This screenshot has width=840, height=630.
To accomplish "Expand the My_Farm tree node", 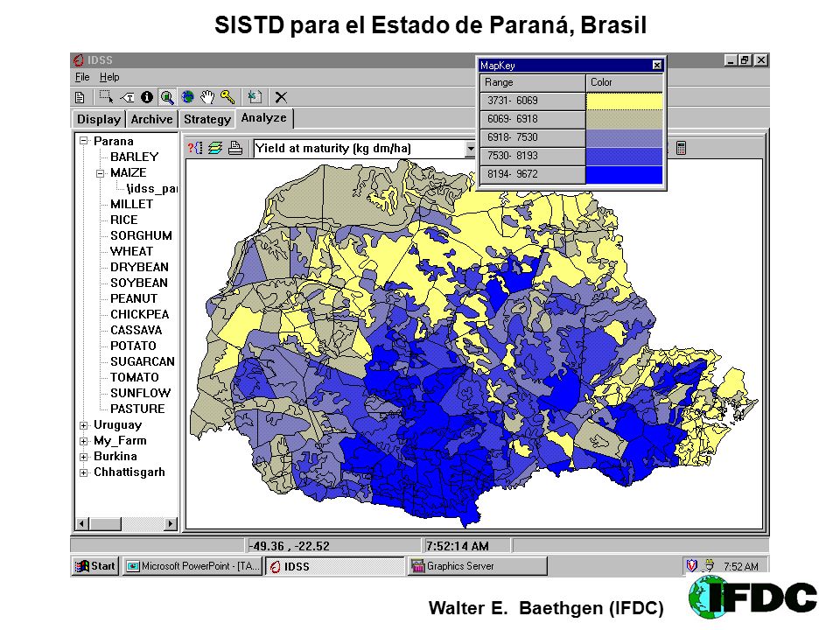I will coord(84,441).
